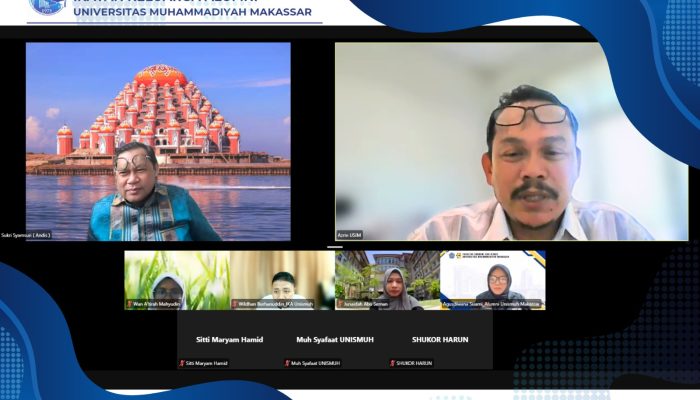Select the Muh Syafaat UNISMUH participant tile

tap(335, 340)
